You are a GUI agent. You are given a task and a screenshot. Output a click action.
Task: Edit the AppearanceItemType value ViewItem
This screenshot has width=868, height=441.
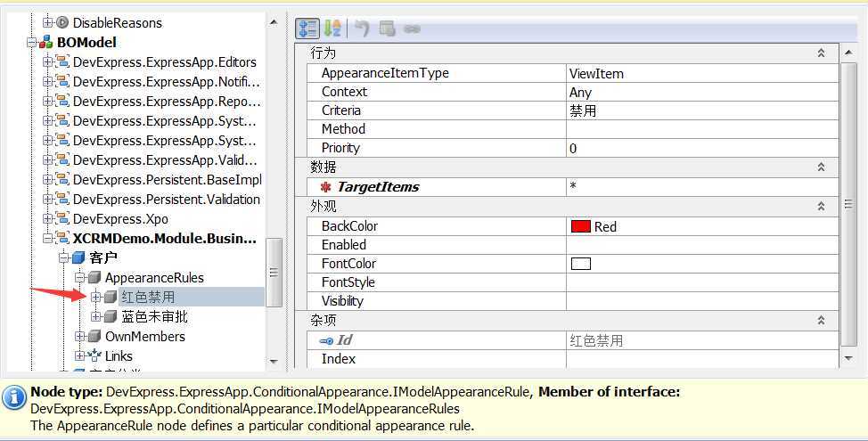click(702, 74)
